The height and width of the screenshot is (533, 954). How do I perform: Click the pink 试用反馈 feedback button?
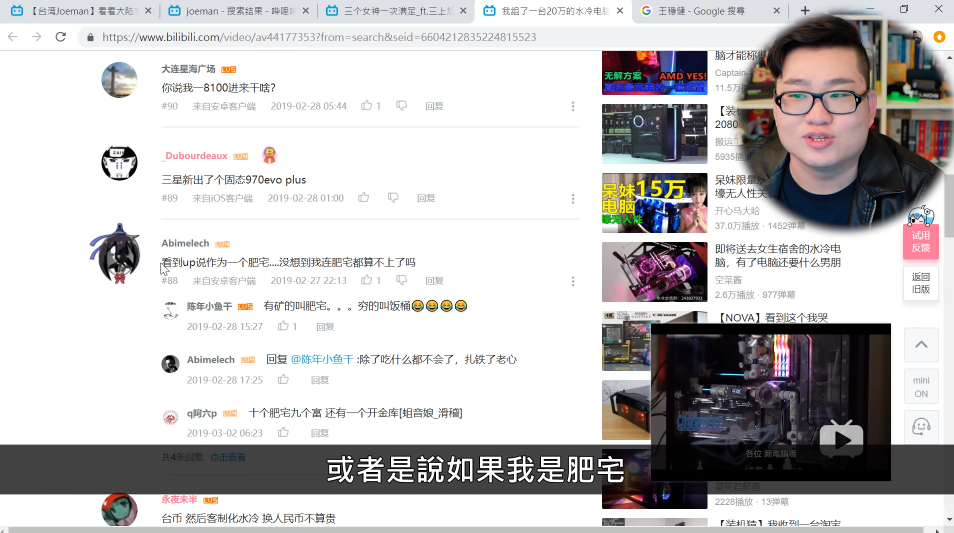(x=921, y=242)
